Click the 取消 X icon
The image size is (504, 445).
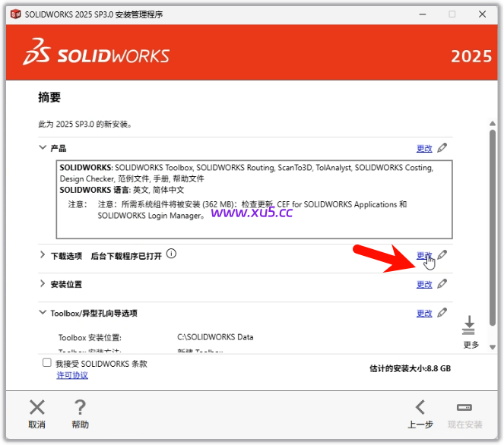(x=36, y=408)
